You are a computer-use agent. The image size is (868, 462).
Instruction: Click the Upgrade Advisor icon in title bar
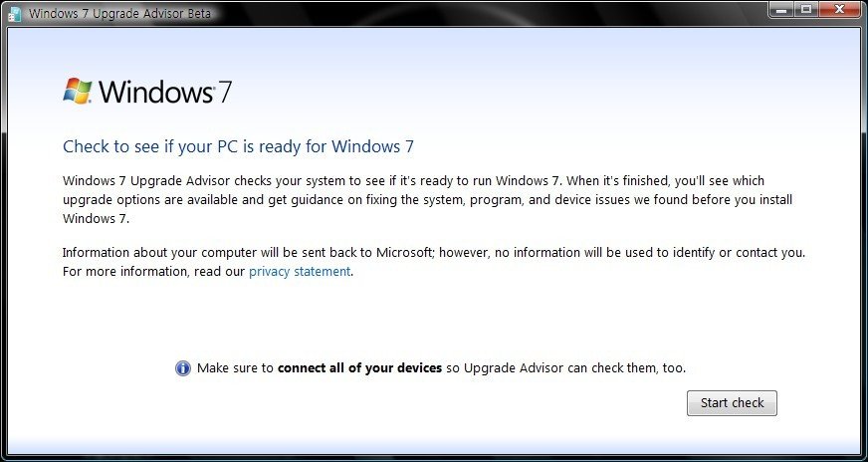tap(14, 14)
